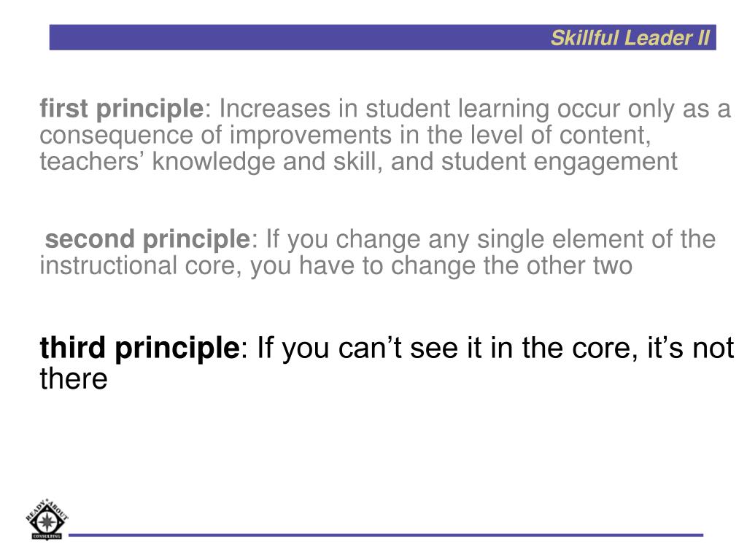Click the purple header banner bar
This screenshot has height=560, width=747.
(x=382, y=37)
